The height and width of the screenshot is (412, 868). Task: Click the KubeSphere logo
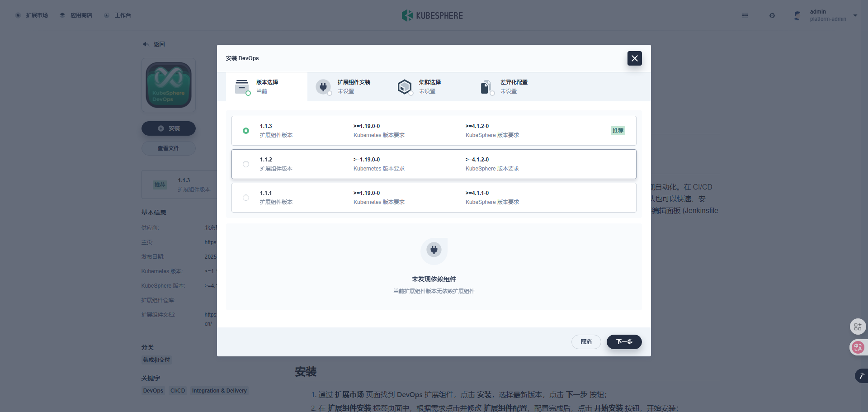(x=432, y=15)
